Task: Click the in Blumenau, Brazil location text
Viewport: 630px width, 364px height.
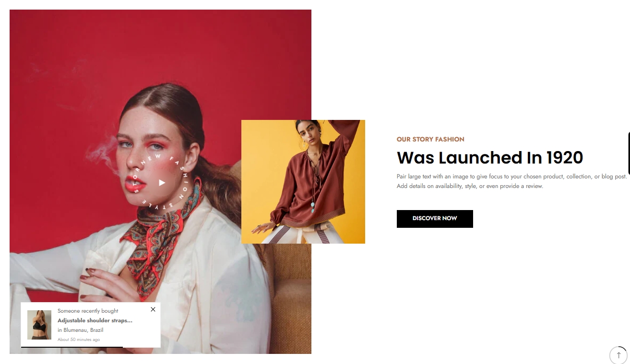Action: [81, 330]
